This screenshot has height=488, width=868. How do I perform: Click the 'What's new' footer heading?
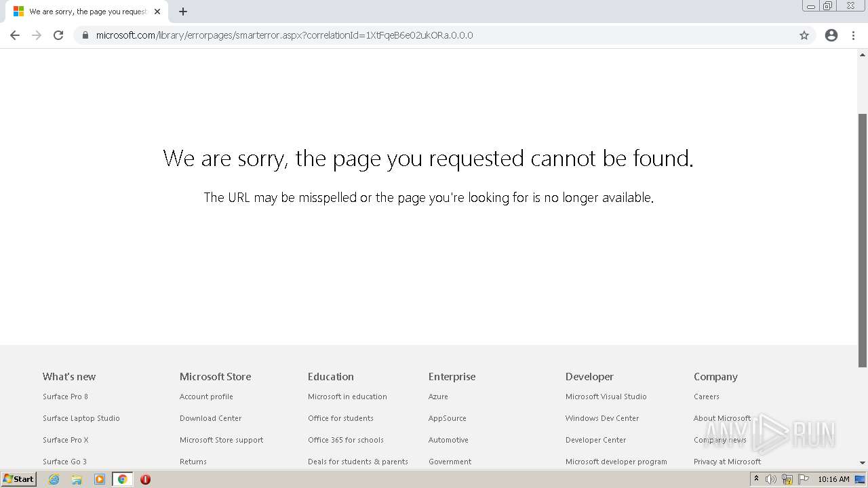click(69, 376)
